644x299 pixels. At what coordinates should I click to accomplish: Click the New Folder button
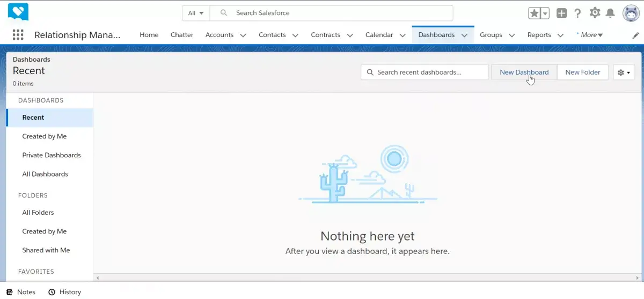coord(582,72)
